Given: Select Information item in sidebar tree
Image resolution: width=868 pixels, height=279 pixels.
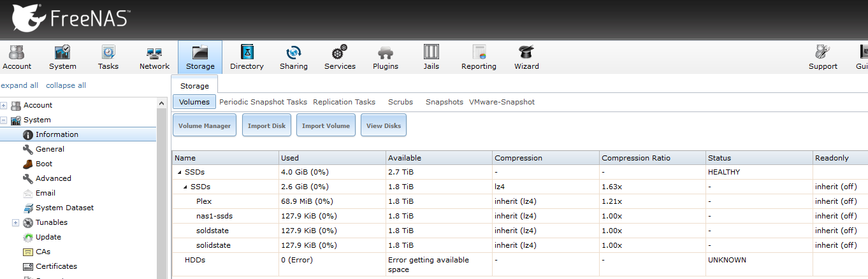Looking at the screenshot, I should click(x=78, y=134).
